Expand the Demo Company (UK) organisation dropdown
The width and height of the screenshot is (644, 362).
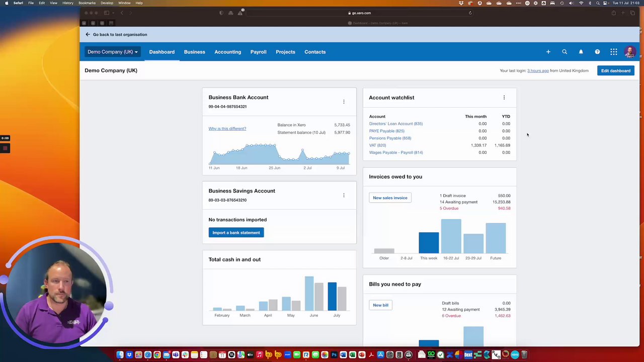pyautogui.click(x=112, y=52)
